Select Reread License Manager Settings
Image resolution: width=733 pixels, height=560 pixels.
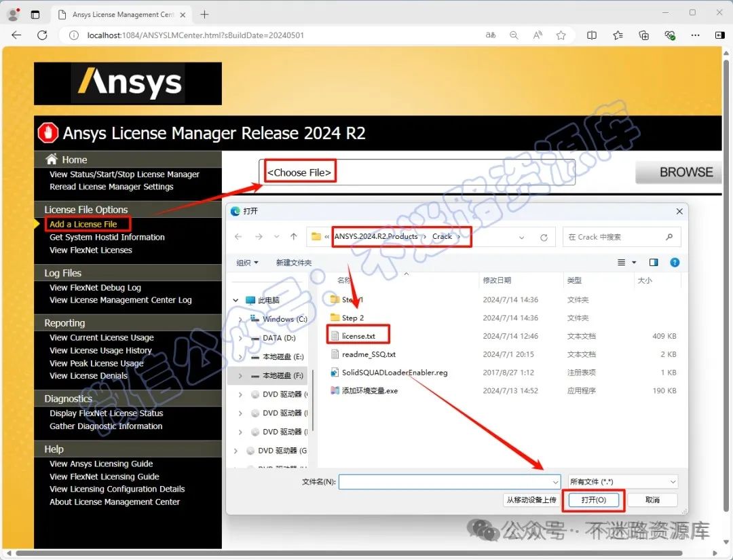pyautogui.click(x=111, y=187)
